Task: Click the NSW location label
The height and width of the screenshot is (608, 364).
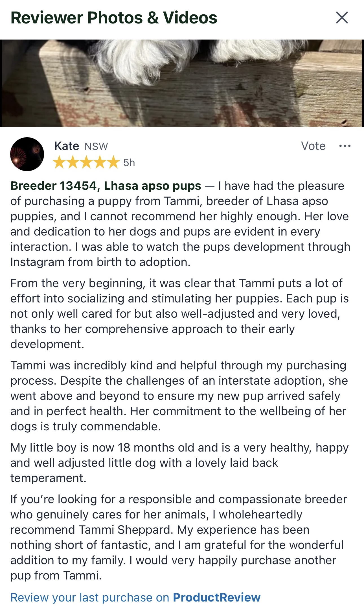Action: pyautogui.click(x=96, y=147)
